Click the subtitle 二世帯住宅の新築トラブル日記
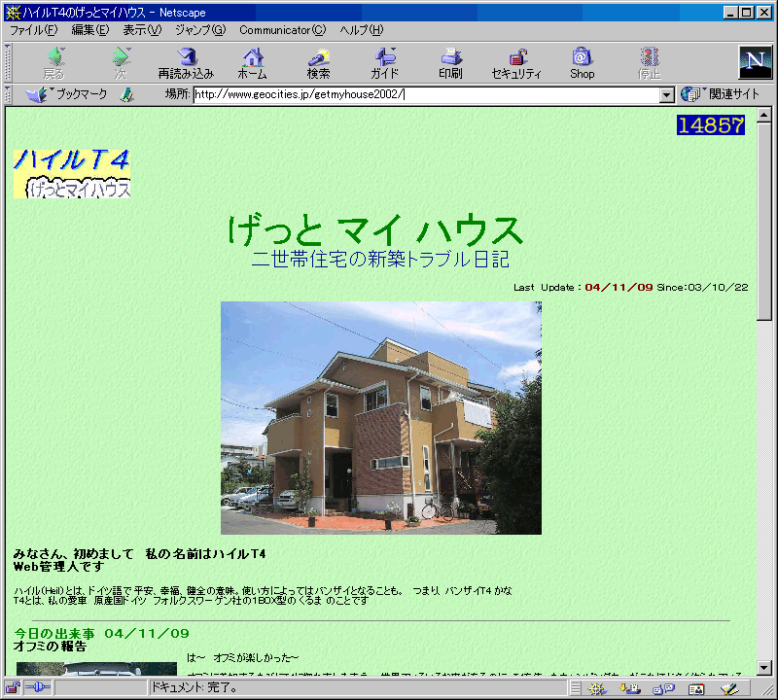The height and width of the screenshot is (700, 778). (x=380, y=259)
